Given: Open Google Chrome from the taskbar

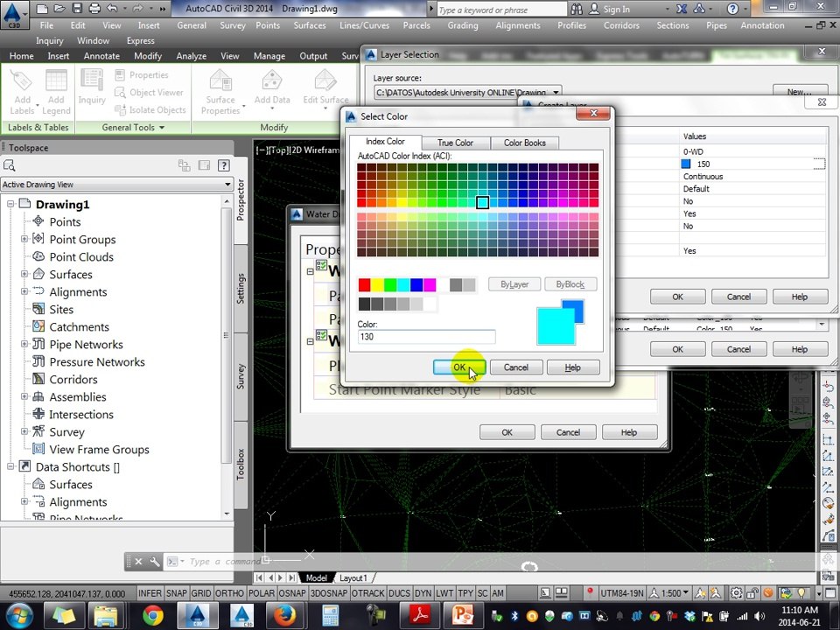Looking at the screenshot, I should pos(152,615).
